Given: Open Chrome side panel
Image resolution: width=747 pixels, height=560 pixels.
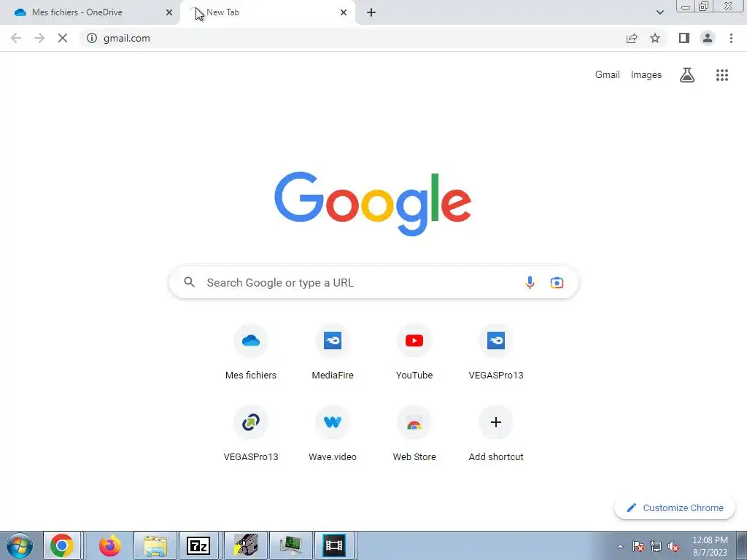Looking at the screenshot, I should (684, 38).
